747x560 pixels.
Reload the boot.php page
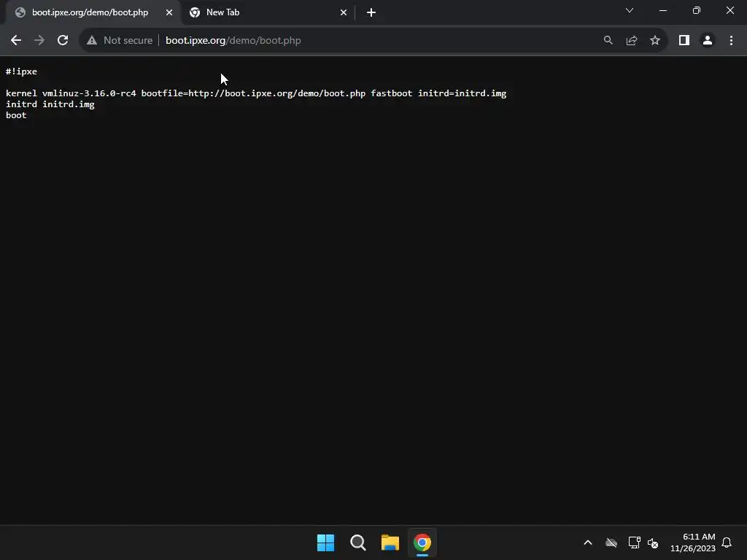pyautogui.click(x=63, y=41)
